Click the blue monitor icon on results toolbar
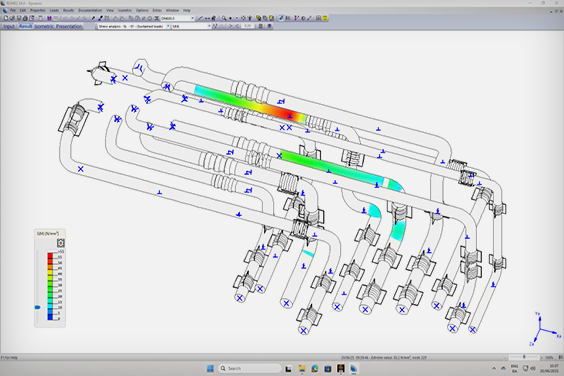The width and height of the screenshot is (564, 376). pos(269,26)
